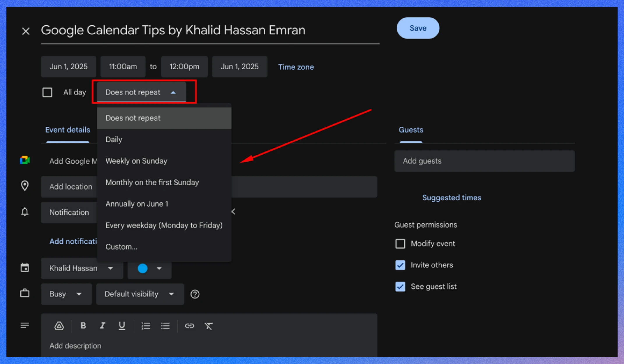The image size is (624, 364).
Task: Click the Add guests input field
Action: [x=484, y=161]
